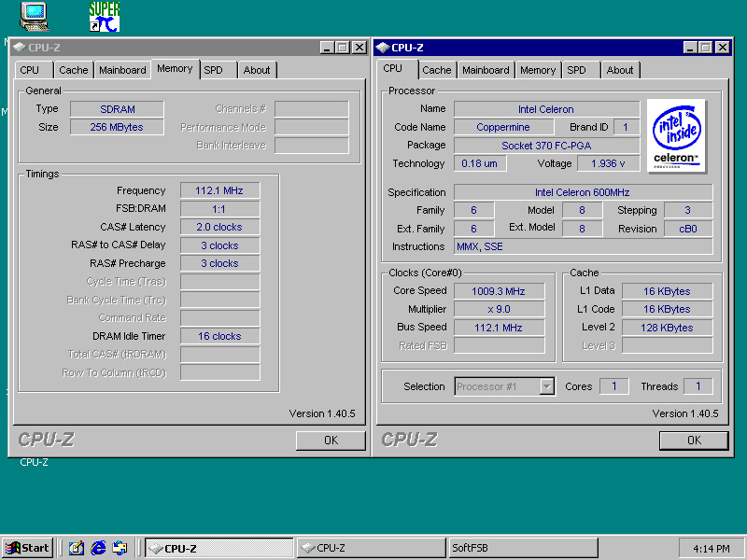Click the Intel Celeron 600MHz specification field
This screenshot has width=747, height=560.
coord(583,192)
